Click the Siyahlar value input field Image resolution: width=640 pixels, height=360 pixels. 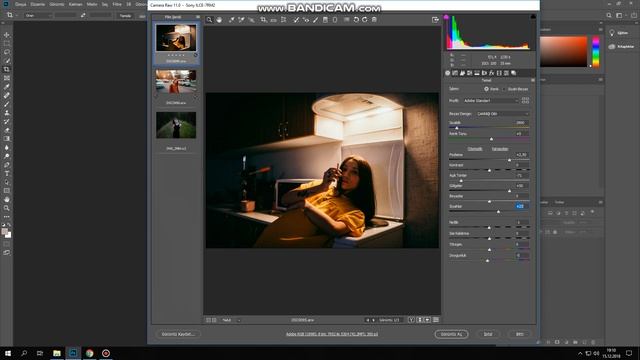pos(522,207)
